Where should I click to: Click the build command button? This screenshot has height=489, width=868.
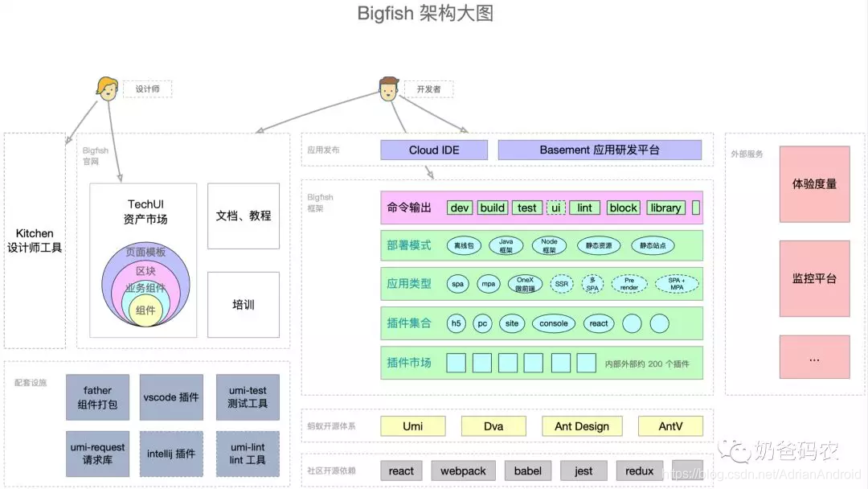point(492,208)
